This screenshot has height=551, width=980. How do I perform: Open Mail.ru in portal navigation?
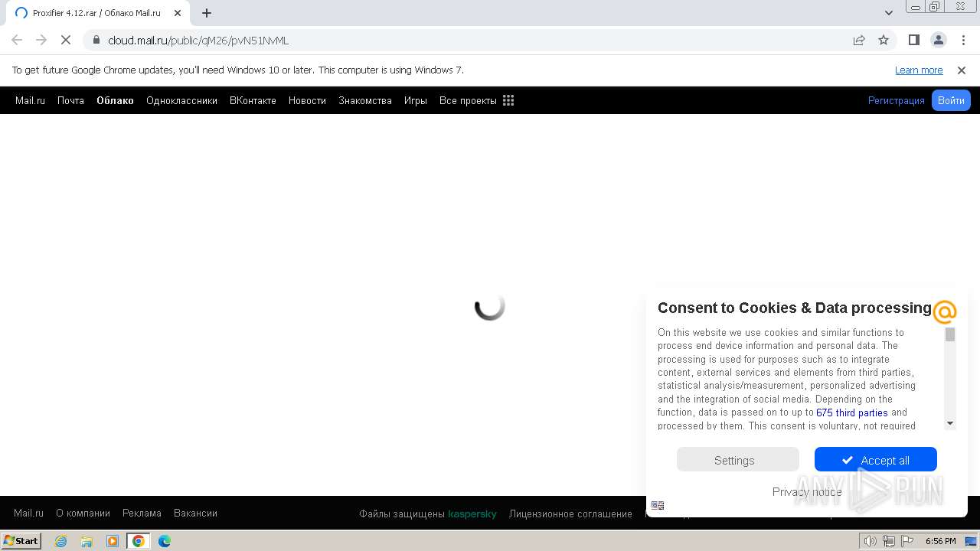(30, 100)
